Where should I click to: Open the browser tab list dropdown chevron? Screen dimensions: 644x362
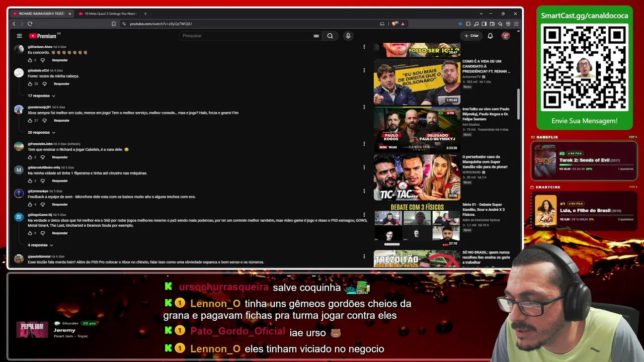point(481,14)
